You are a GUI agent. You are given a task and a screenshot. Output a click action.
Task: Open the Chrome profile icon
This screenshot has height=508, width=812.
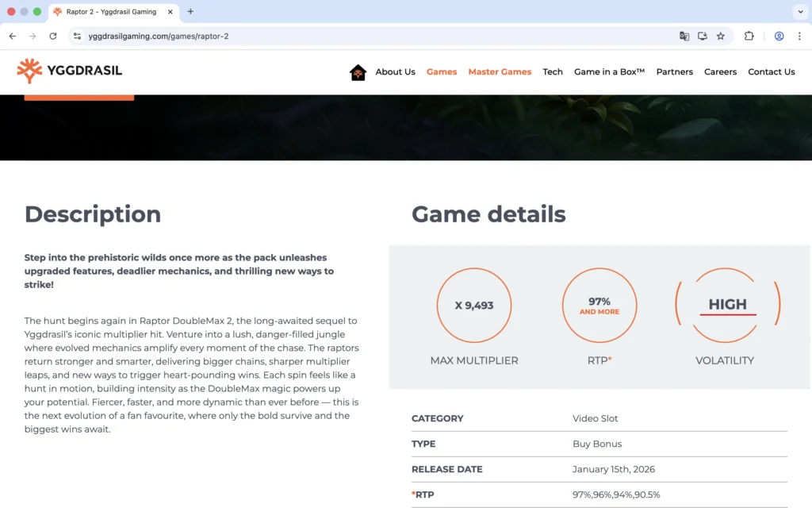[779, 37]
